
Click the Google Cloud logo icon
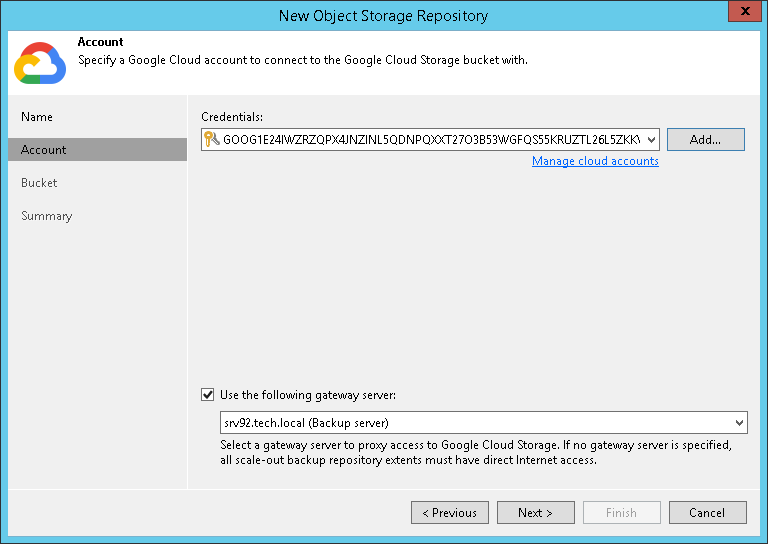(x=39, y=62)
